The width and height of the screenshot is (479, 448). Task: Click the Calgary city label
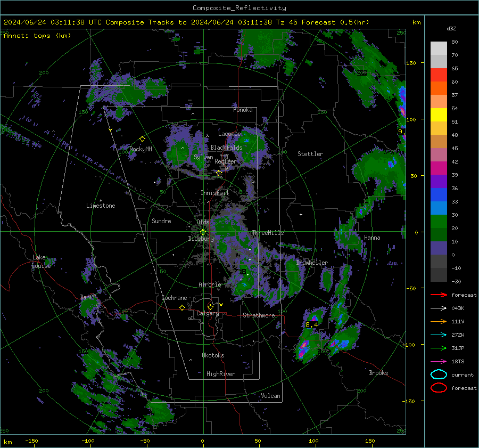(x=208, y=313)
